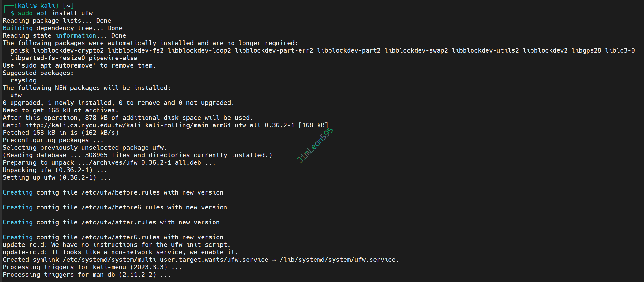
Task: Click the JimLeon595 watermark text
Action: click(x=315, y=145)
